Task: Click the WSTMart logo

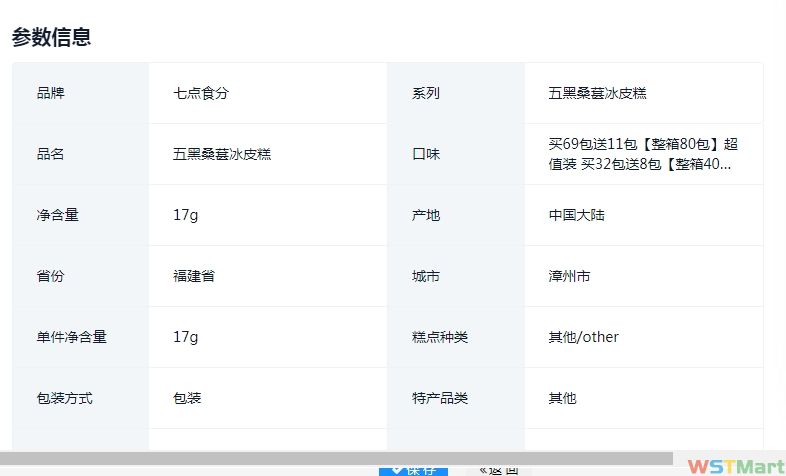Action: [x=736, y=467]
